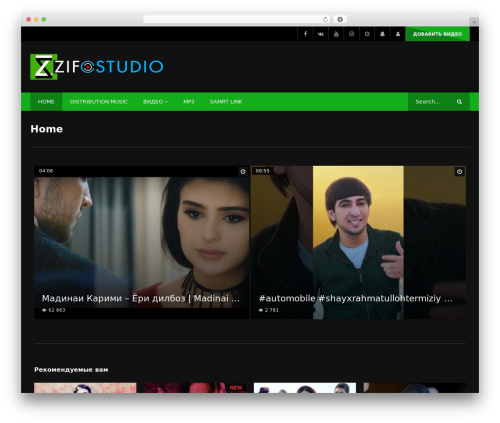This screenshot has width=500, height=423.
Task: Click the Home page heading
Action: (47, 129)
